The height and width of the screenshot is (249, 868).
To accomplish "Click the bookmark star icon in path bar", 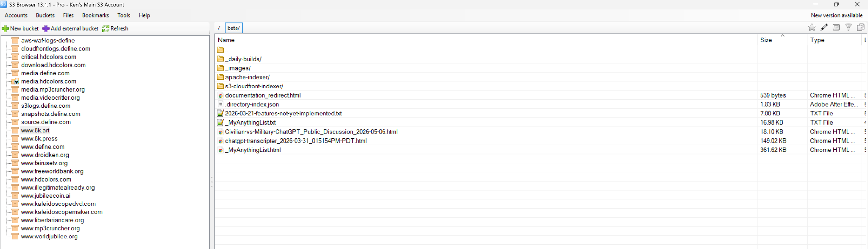I will [x=812, y=28].
